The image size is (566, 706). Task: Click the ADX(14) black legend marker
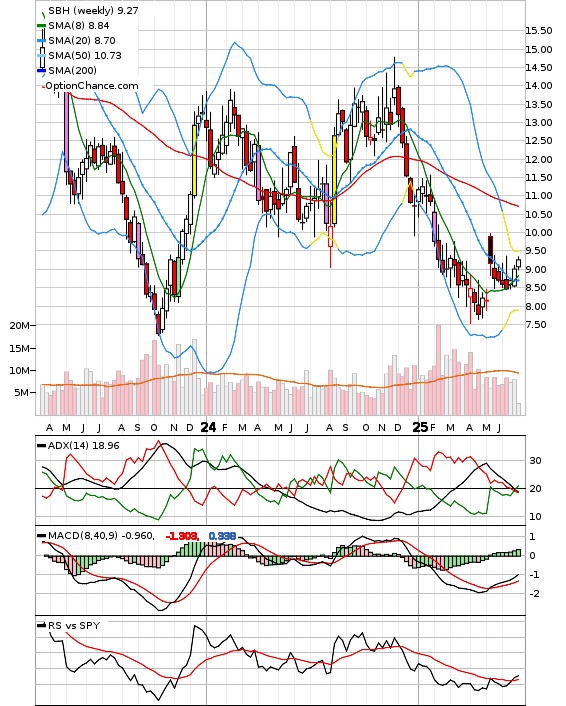[x=41, y=446]
